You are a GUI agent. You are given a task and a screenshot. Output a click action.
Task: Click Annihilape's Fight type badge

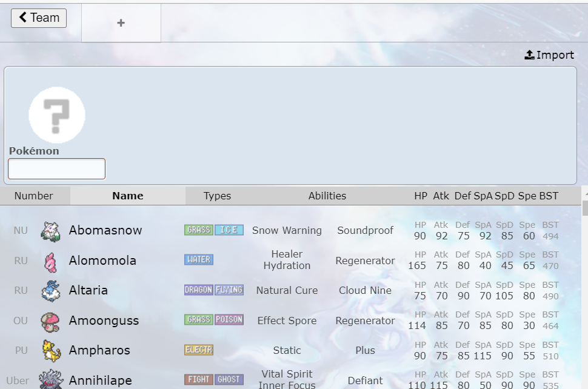(x=199, y=380)
